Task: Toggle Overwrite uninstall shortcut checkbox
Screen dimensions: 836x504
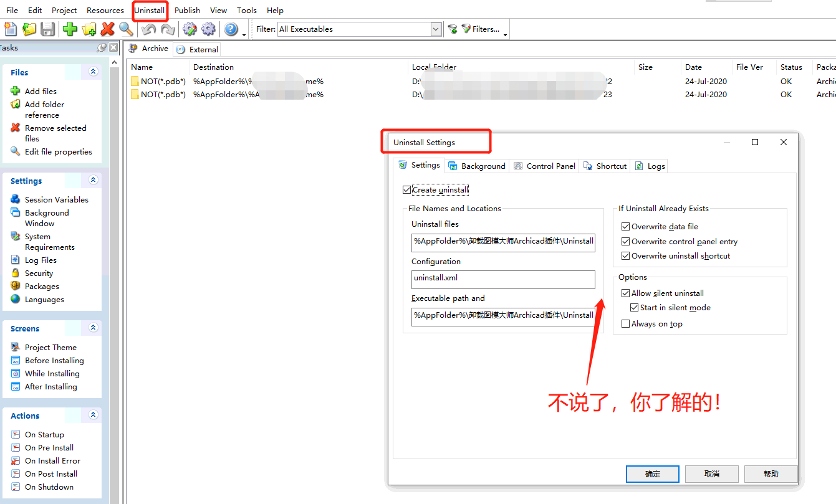Action: click(x=626, y=256)
